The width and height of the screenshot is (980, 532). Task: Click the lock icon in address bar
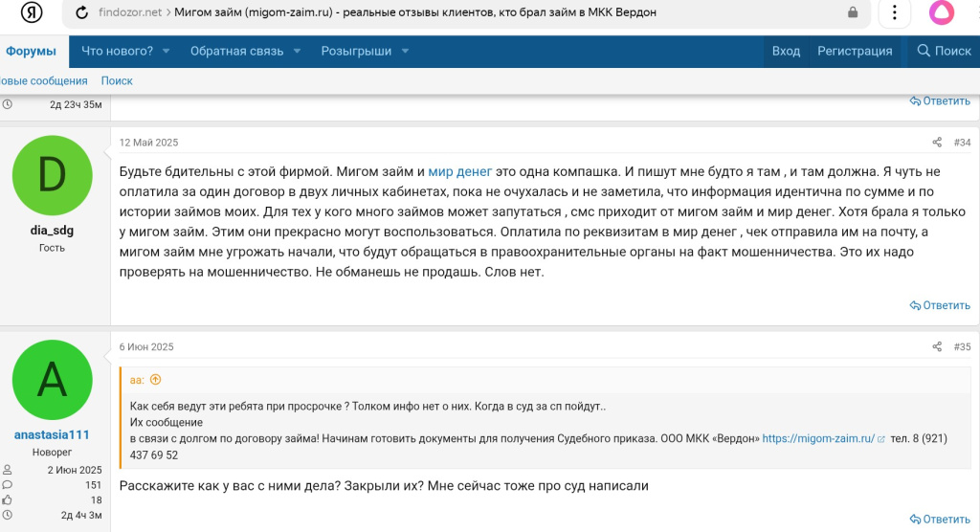point(853,12)
